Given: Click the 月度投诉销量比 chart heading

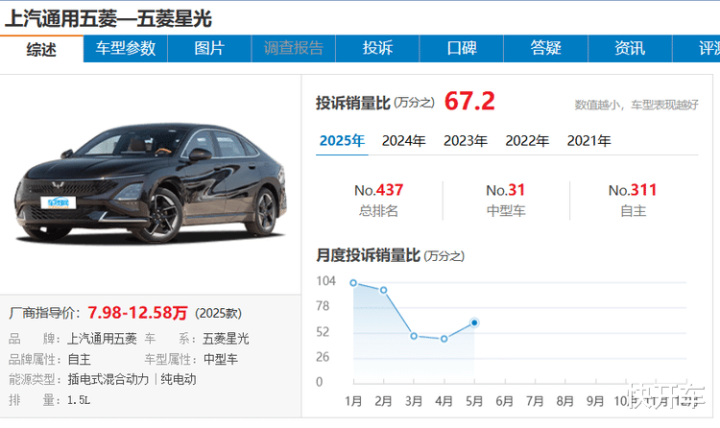Looking at the screenshot, I should 368,255.
